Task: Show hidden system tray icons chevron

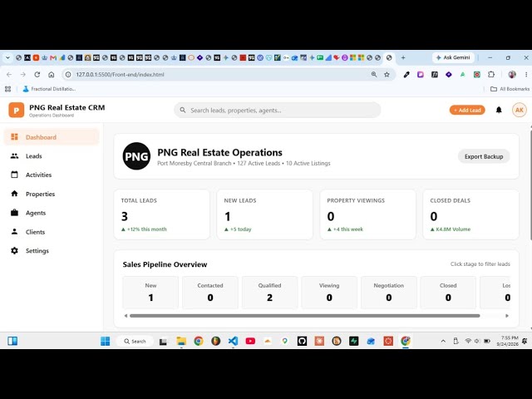Action: 443,341
